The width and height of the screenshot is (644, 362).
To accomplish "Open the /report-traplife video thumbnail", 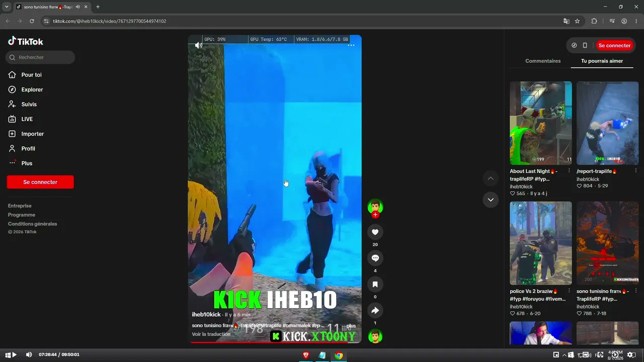I will (x=607, y=123).
